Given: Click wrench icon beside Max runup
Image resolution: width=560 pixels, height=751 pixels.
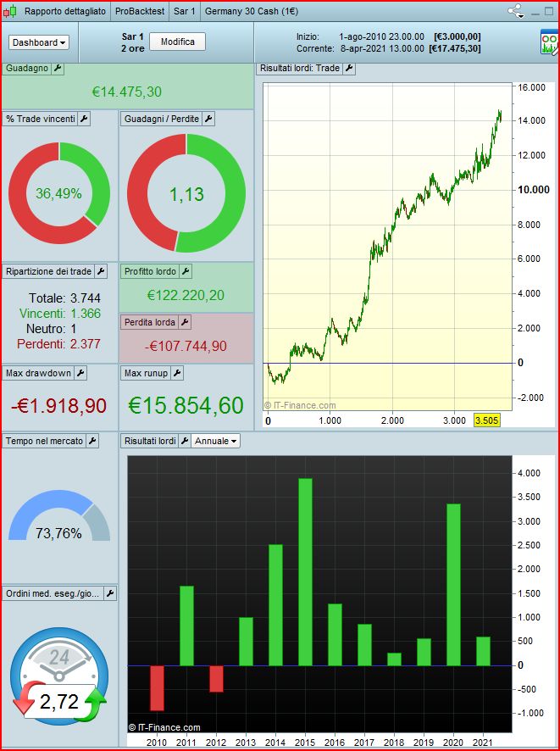Looking at the screenshot, I should [x=177, y=373].
